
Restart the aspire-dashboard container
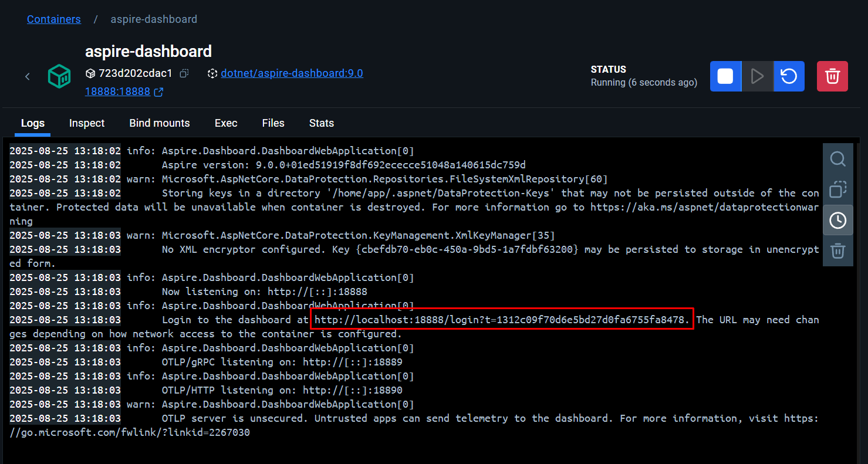click(789, 76)
